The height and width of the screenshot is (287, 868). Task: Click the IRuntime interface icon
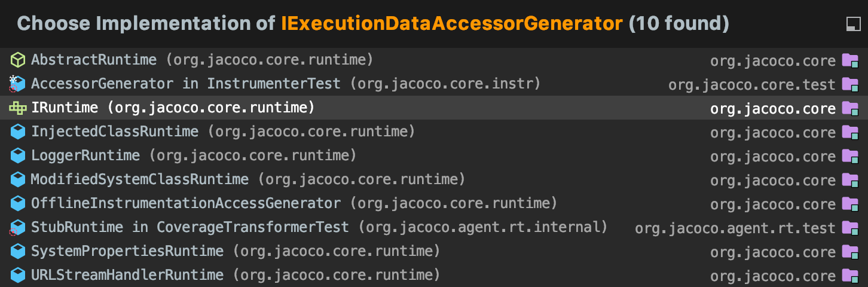click(x=18, y=108)
